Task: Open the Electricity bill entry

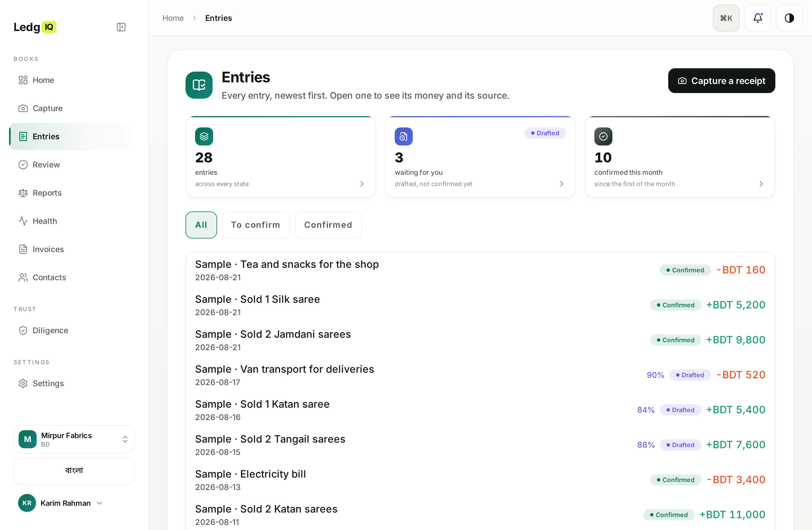Action: click(x=480, y=480)
